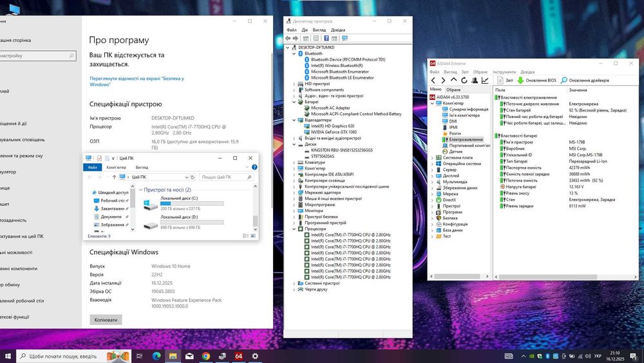
Task: Collapse the Bluetooth node in Device Manager
Action: pos(294,54)
